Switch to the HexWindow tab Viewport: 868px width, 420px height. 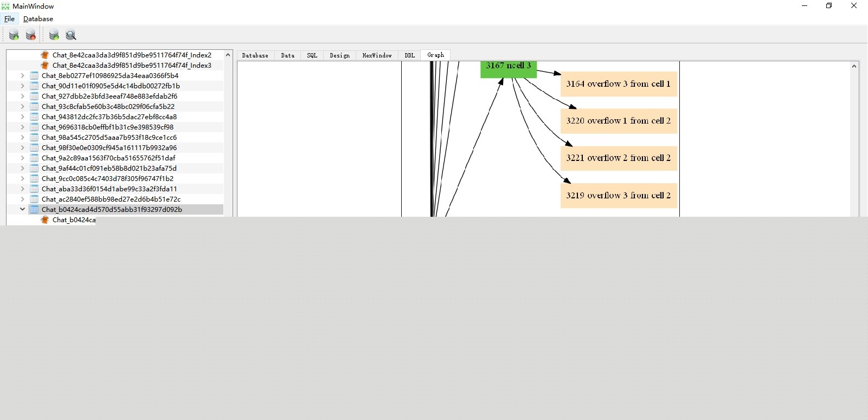pyautogui.click(x=377, y=55)
